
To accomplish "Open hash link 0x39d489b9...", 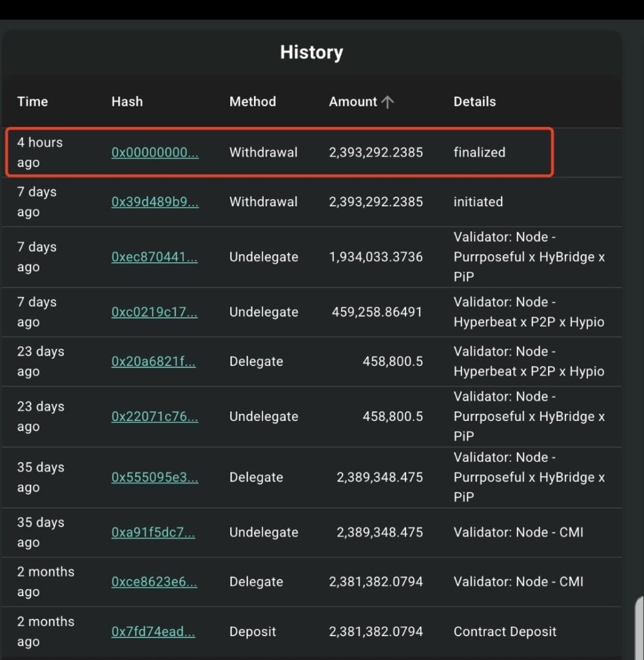I will coord(155,202).
